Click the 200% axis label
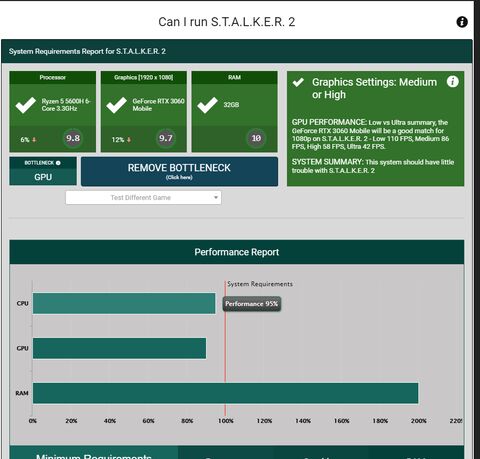 tap(418, 421)
